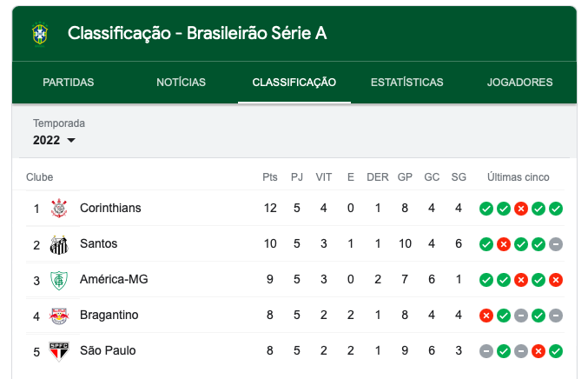Open the 2022 season dropdown
Viewport: 588px width, 379px height.
click(55, 140)
